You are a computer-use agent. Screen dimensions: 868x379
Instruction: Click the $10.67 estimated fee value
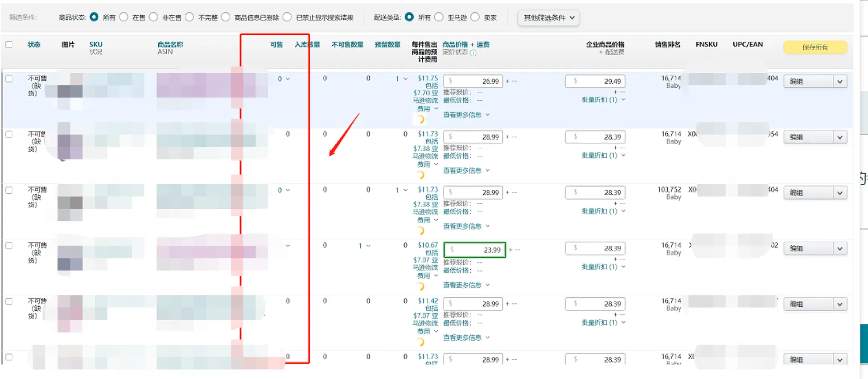click(428, 245)
